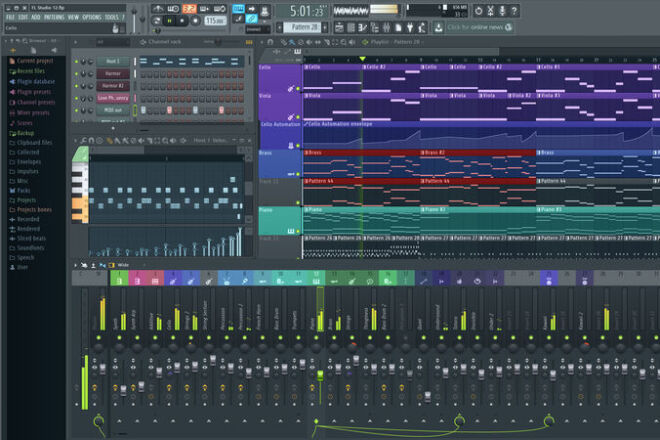Open the EDIT menu
The height and width of the screenshot is (440, 660).
pyautogui.click(x=23, y=17)
